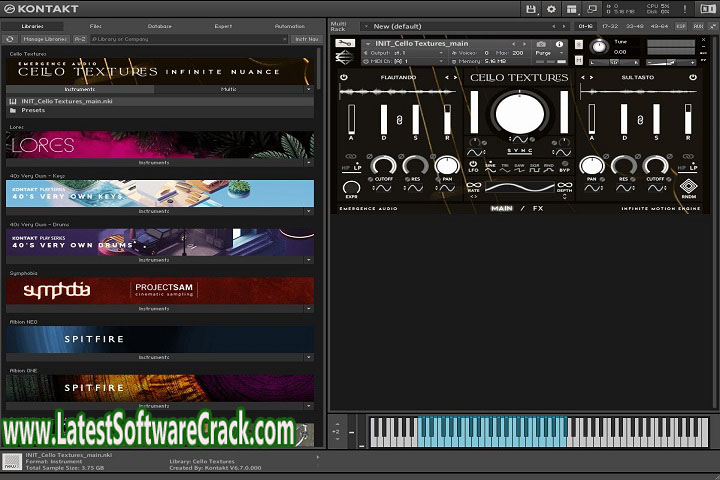This screenshot has height=480, width=720.
Task: Click the Presets folder icon
Action: point(13,110)
